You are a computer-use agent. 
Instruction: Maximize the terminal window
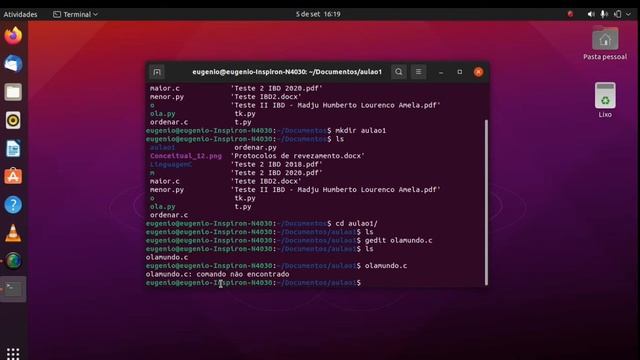click(x=460, y=72)
